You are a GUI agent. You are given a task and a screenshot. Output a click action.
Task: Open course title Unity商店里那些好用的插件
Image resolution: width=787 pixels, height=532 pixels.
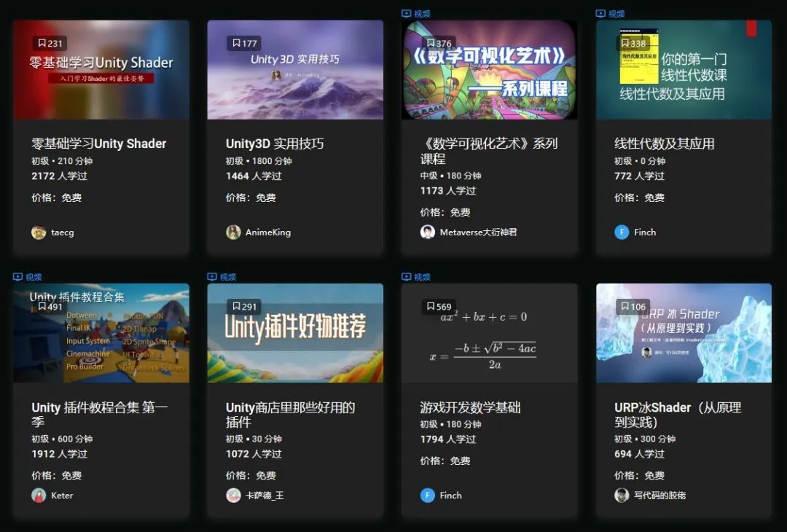[x=290, y=415]
